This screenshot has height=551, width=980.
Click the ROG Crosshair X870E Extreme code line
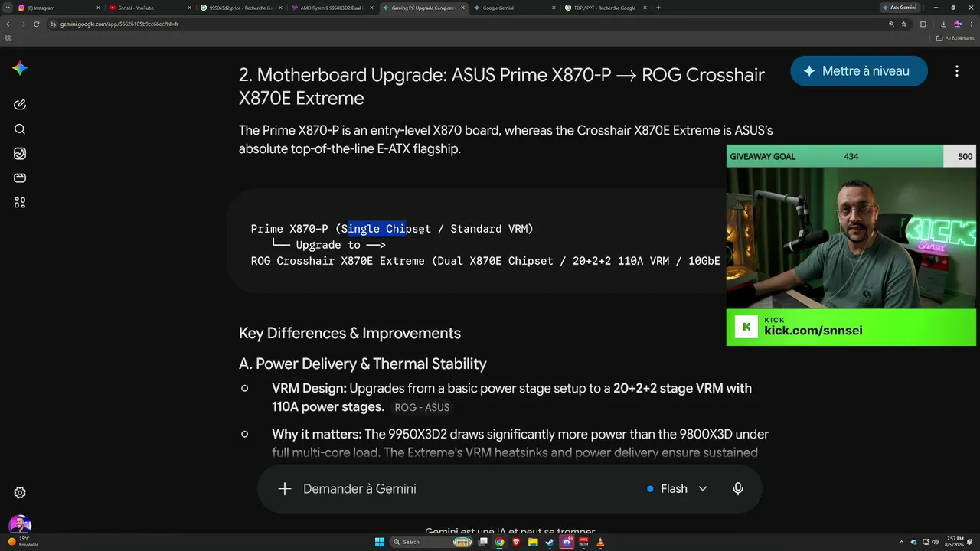[x=485, y=261]
